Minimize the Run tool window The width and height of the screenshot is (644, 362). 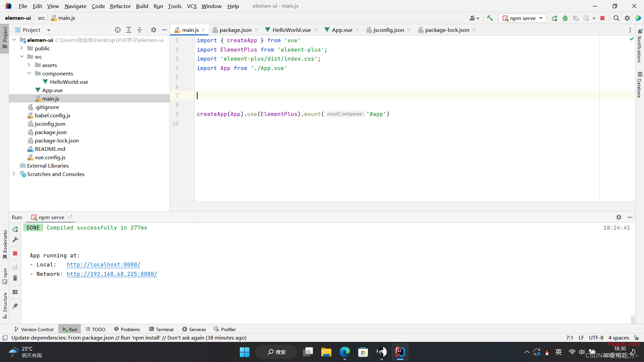tap(630, 217)
